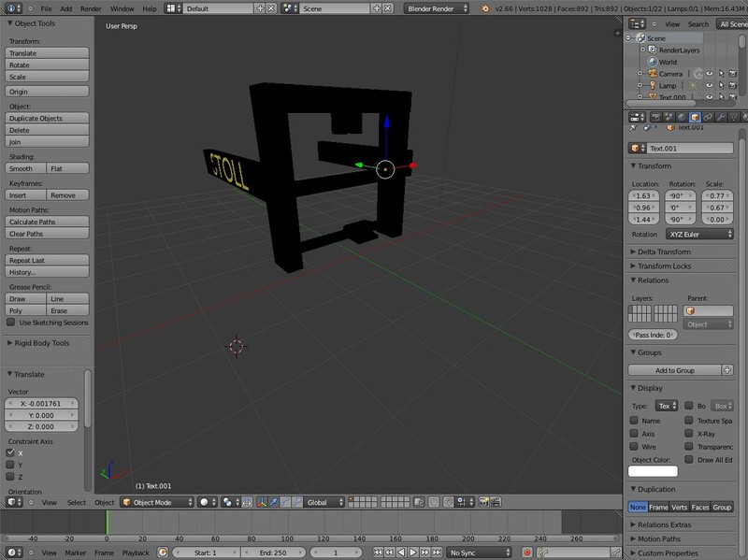
Task: Click the Calculate Paths button
Action: pos(48,222)
